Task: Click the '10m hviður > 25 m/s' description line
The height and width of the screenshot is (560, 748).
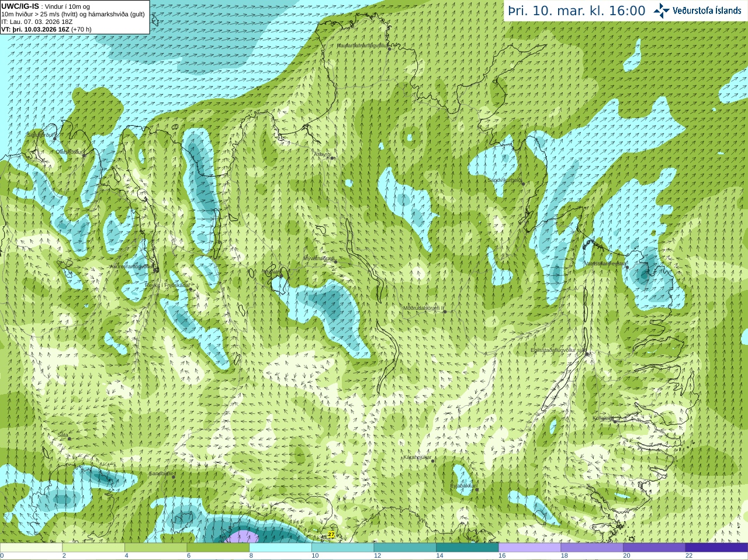Action: point(73,14)
